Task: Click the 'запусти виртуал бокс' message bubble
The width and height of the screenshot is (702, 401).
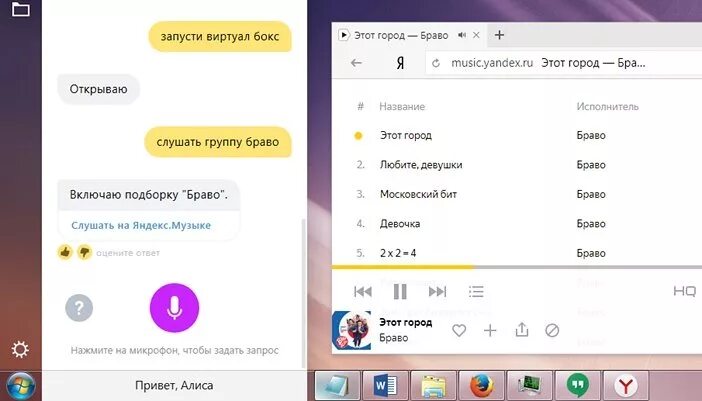Action: [220, 36]
